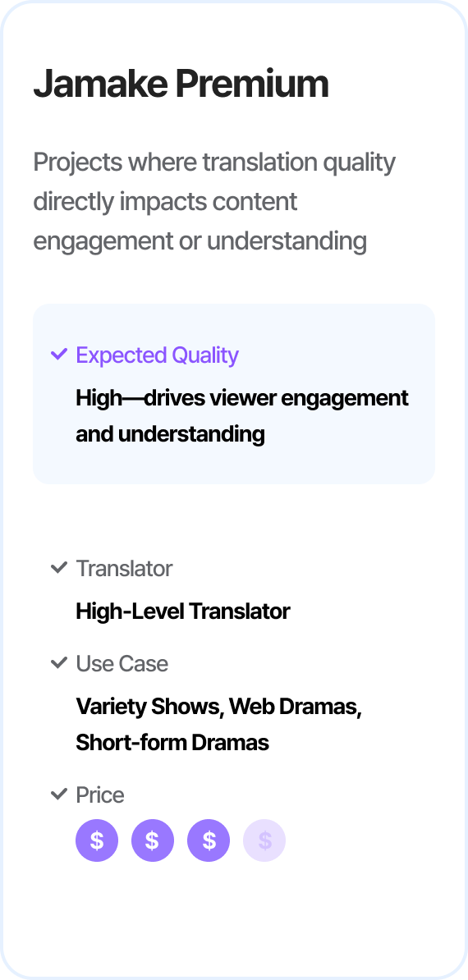
Task: Select the faded fourth dollar price icon
Action: (264, 840)
